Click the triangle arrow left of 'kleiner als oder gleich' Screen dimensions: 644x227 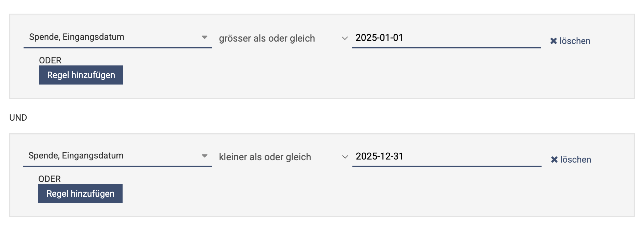tap(205, 156)
